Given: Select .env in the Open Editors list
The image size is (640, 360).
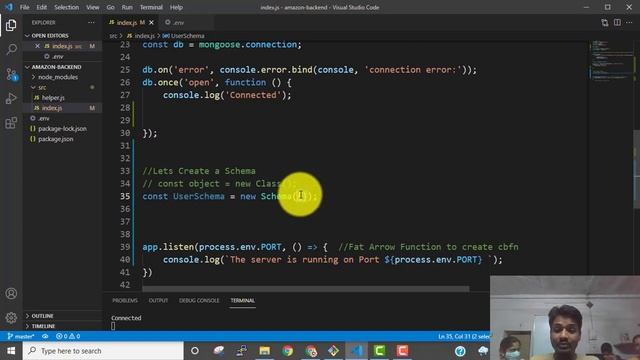Looking at the screenshot, I should click(x=58, y=57).
